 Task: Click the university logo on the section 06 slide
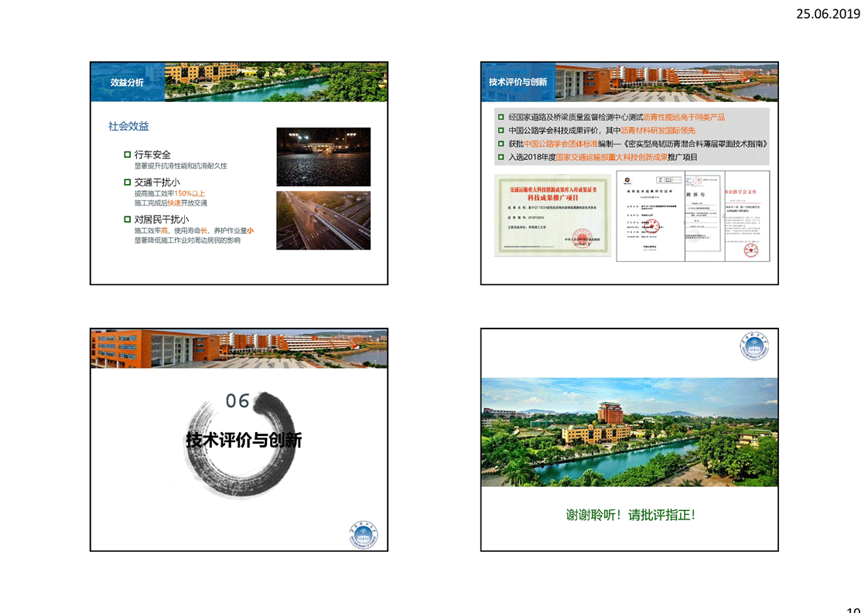364,535
